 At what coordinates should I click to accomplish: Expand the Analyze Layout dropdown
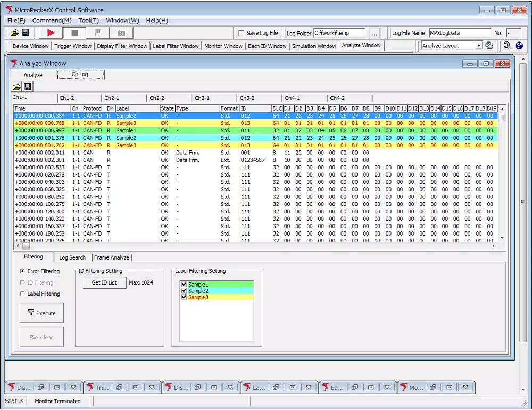[478, 46]
